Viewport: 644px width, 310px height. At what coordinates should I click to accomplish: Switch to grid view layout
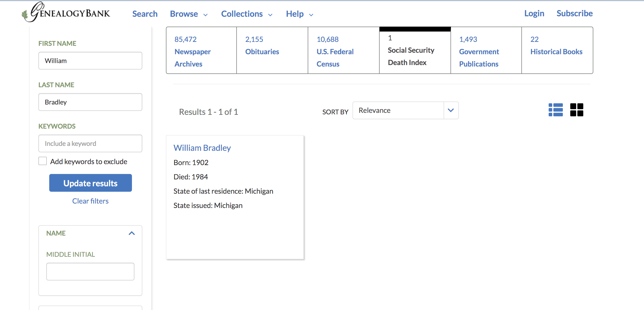point(577,110)
